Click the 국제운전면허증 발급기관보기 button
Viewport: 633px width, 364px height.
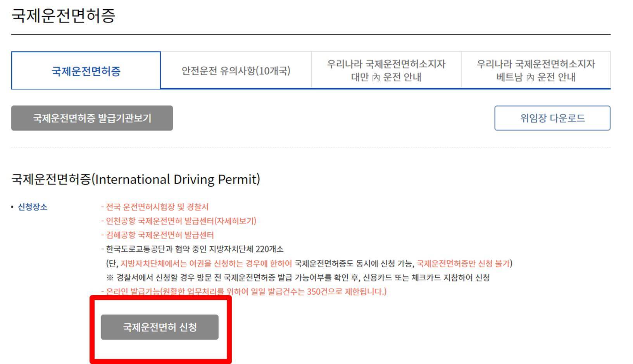(92, 118)
